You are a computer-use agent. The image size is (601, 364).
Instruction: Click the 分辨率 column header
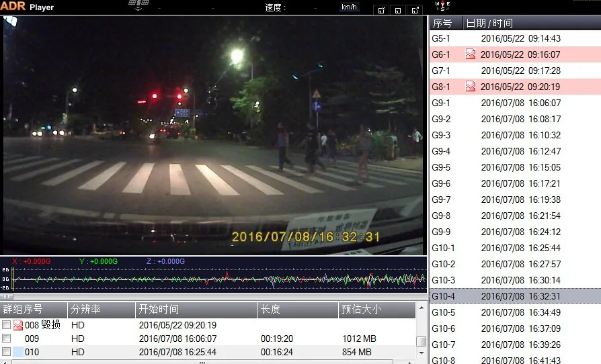(x=102, y=310)
